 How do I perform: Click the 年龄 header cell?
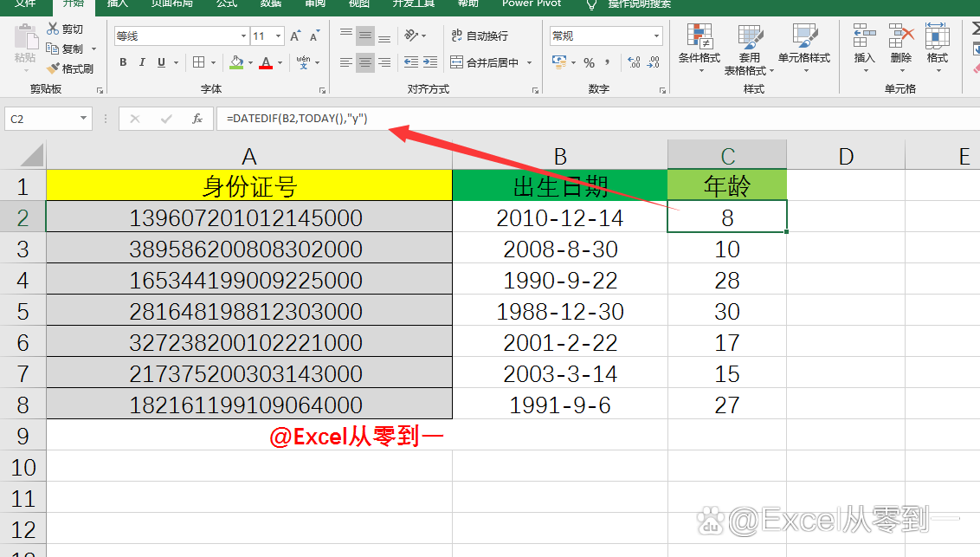point(727,185)
